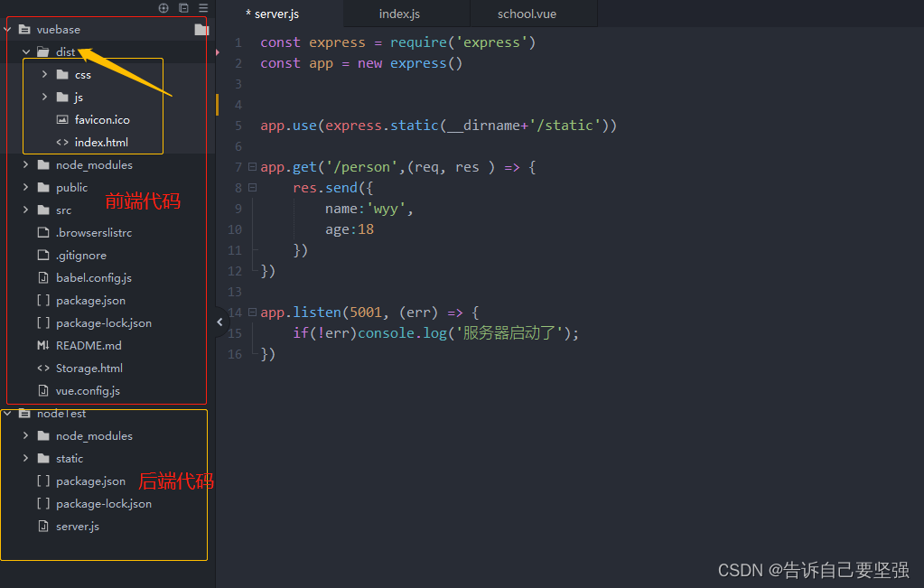This screenshot has width=924, height=588.
Task: Click the .gitignore file icon
Action: (x=43, y=255)
